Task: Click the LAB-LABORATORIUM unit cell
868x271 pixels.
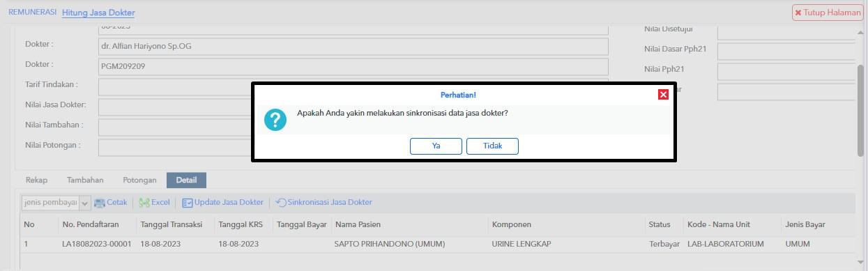Action: 726,245
